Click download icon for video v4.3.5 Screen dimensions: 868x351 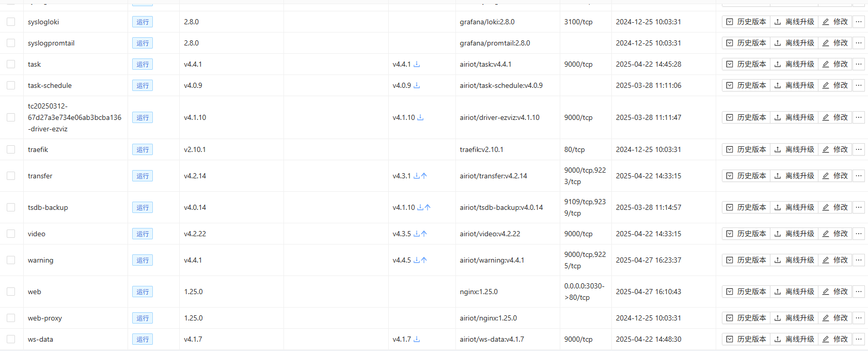[x=417, y=234]
